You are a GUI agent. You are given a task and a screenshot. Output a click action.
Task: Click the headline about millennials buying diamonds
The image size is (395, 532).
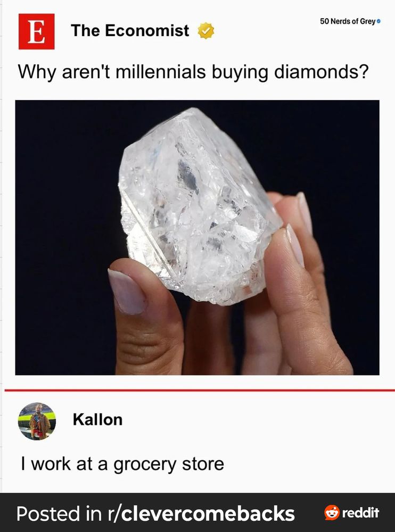193,72
